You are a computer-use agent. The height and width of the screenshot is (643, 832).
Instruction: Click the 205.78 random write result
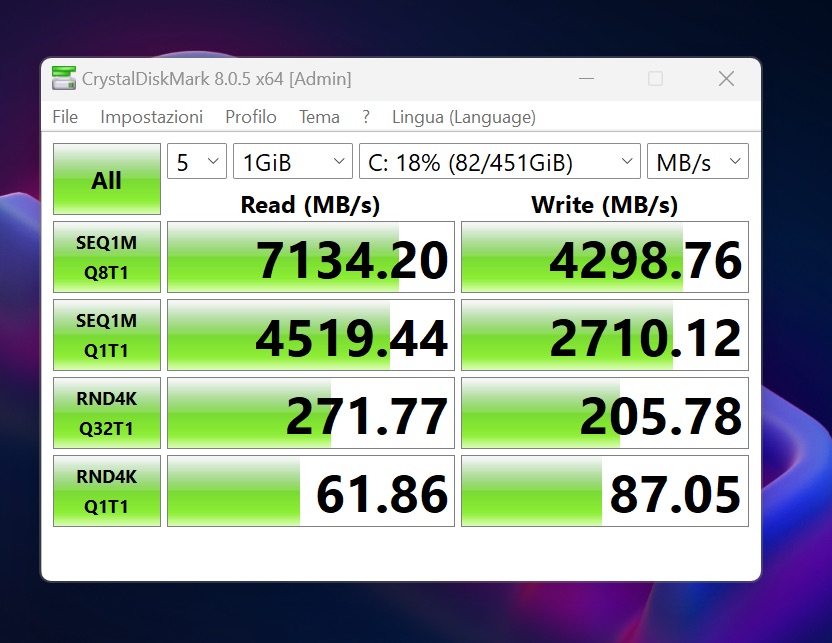point(605,413)
